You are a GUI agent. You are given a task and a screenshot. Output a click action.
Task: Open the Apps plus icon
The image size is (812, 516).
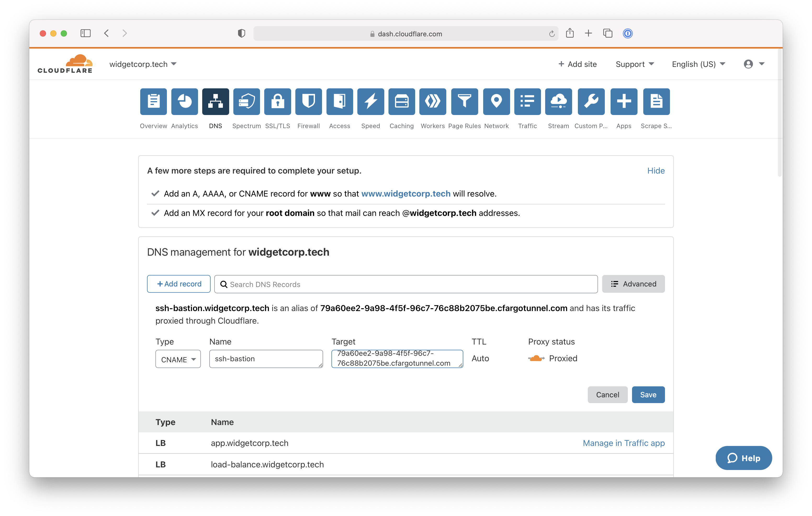[624, 101]
